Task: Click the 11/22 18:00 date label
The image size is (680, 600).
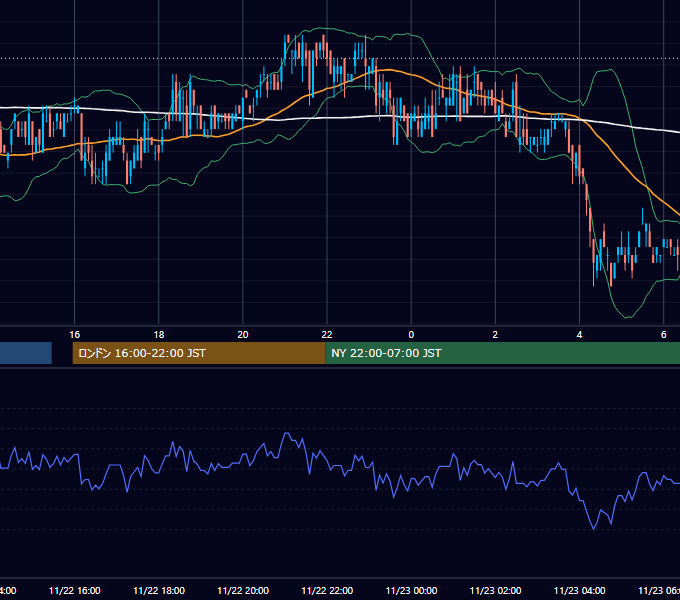Action: [159, 590]
